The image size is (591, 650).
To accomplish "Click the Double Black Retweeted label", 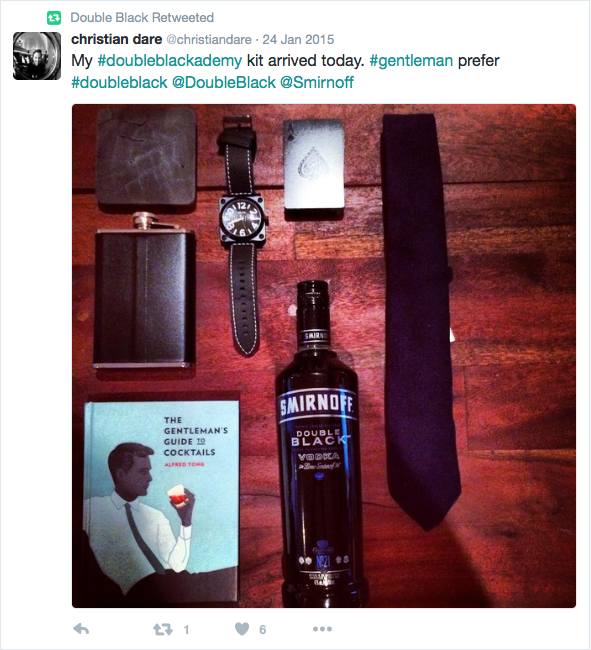I will click(142, 18).
